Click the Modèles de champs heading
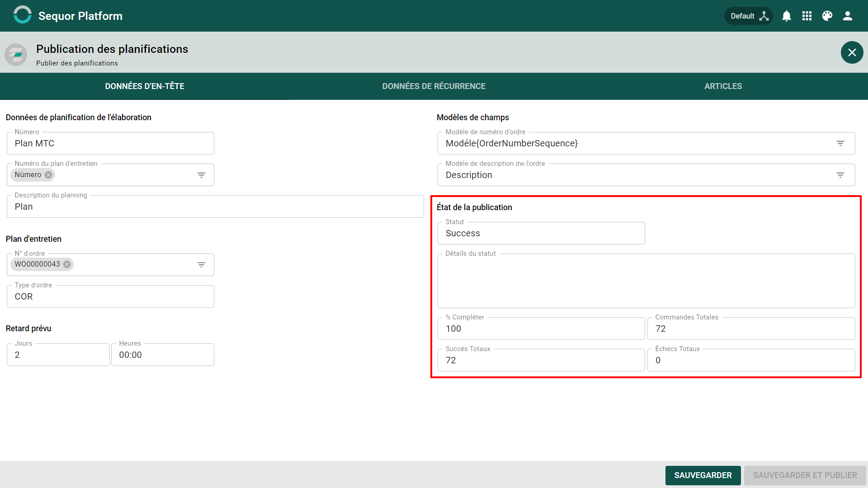 click(473, 117)
